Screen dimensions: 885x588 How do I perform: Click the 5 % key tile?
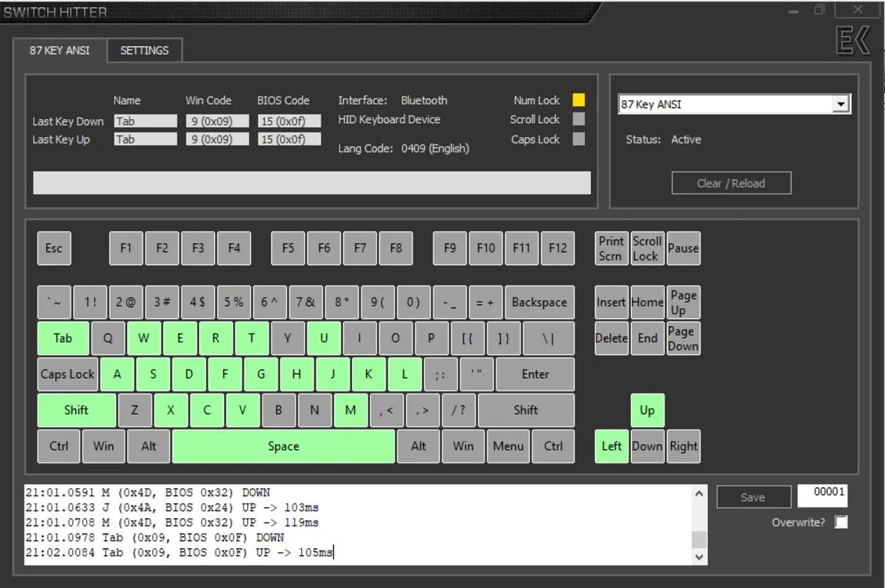(x=234, y=303)
